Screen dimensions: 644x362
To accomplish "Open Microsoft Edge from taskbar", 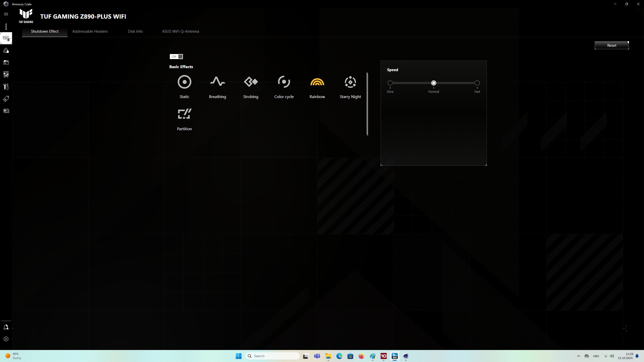I will (339, 356).
